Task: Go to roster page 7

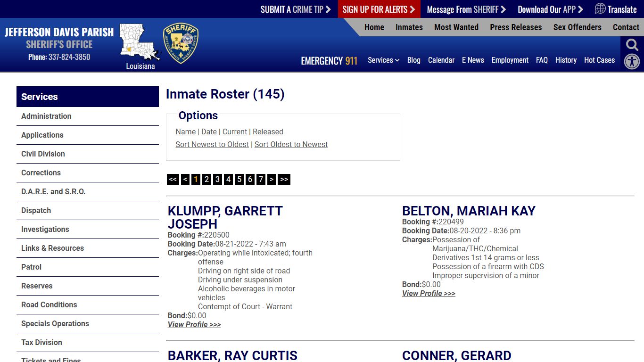Action: point(261,179)
